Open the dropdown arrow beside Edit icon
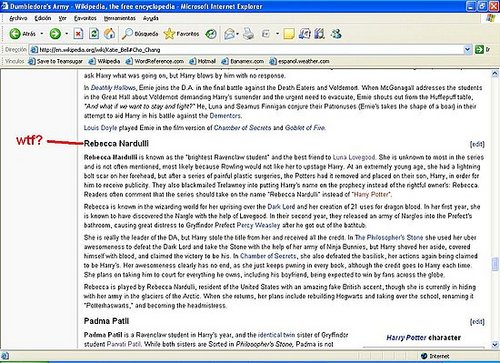 pyautogui.click(x=277, y=34)
